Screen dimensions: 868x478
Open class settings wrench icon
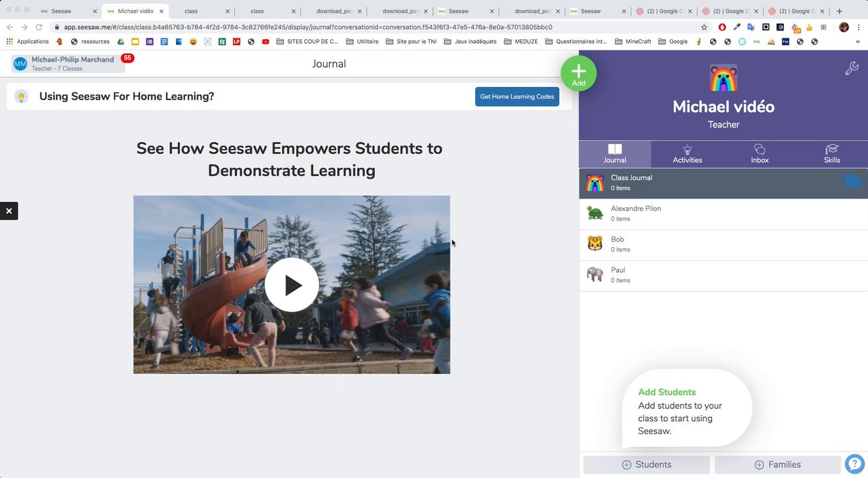(851, 68)
